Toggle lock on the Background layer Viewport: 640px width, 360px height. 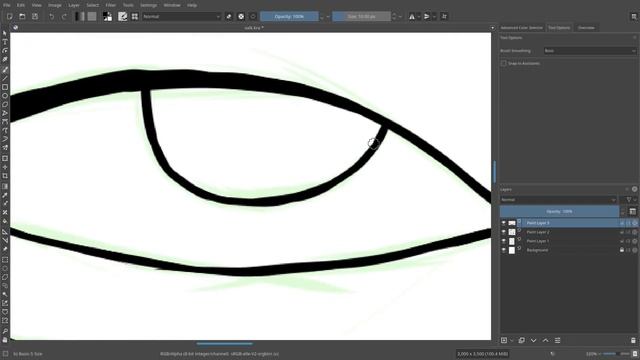622,250
